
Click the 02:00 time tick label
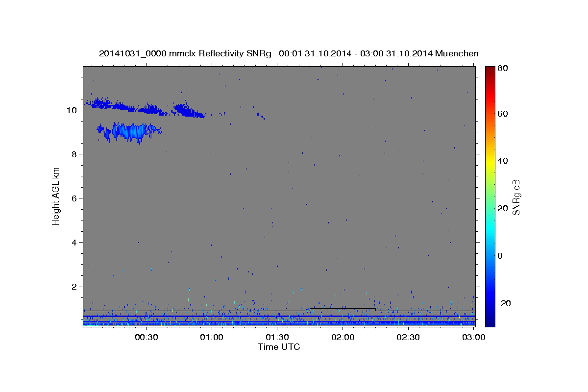[343, 337]
